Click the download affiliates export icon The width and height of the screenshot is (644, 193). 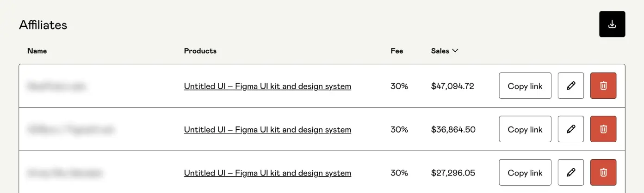[x=612, y=24]
